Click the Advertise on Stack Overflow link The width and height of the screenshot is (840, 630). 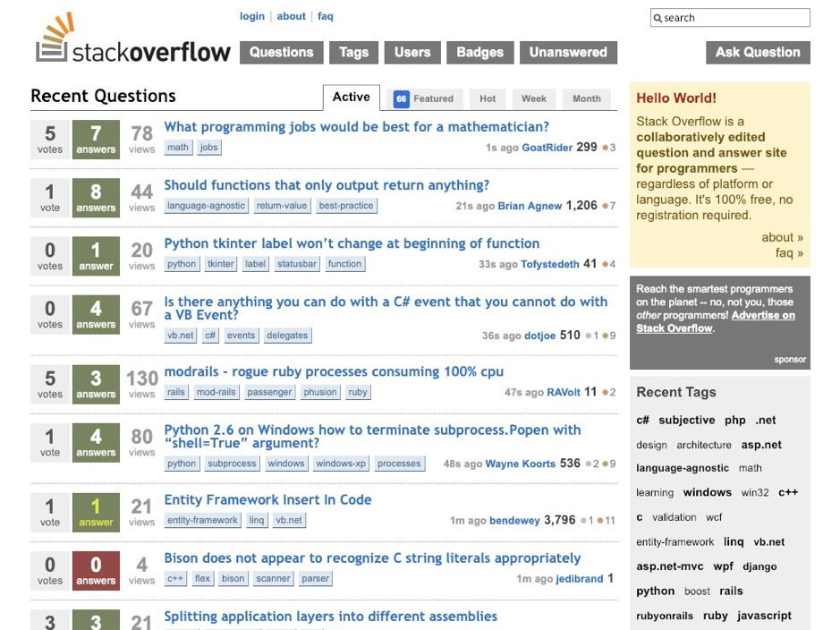762,314
